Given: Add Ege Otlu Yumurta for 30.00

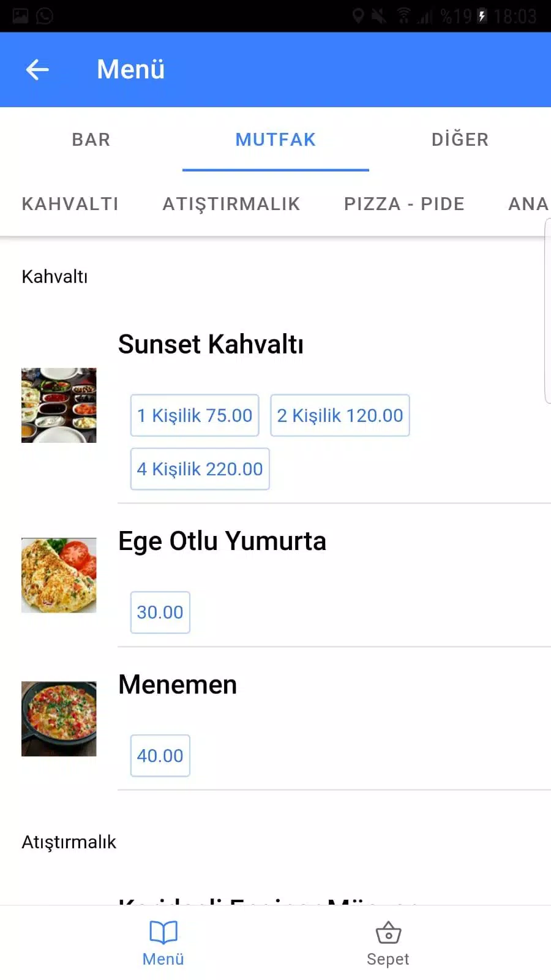Looking at the screenshot, I should pos(160,612).
